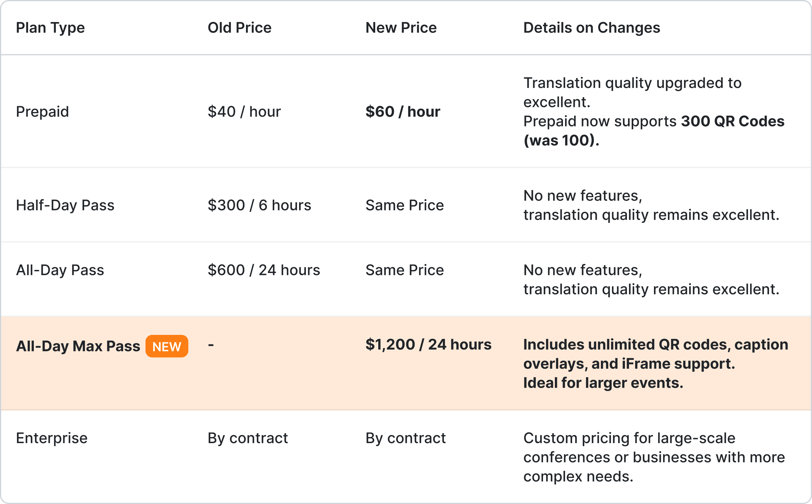Screen dimensions: 812x504
Task: Click the New Price column header
Action: point(401,28)
